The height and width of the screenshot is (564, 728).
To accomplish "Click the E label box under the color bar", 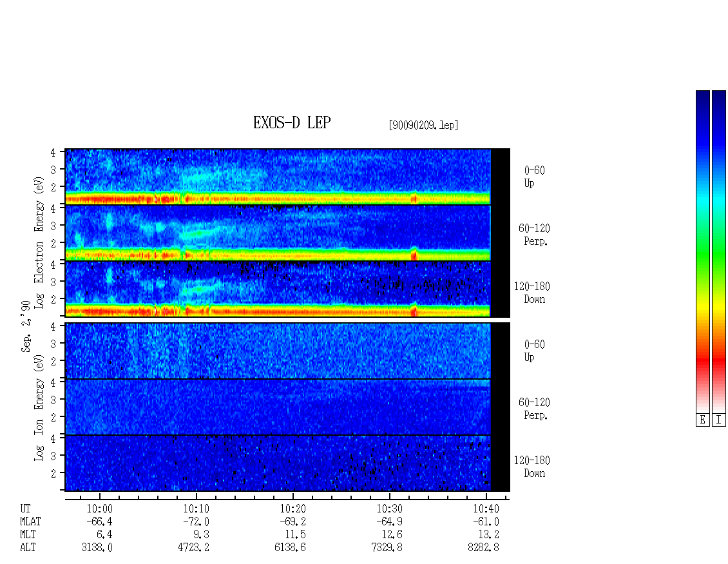I will [702, 420].
